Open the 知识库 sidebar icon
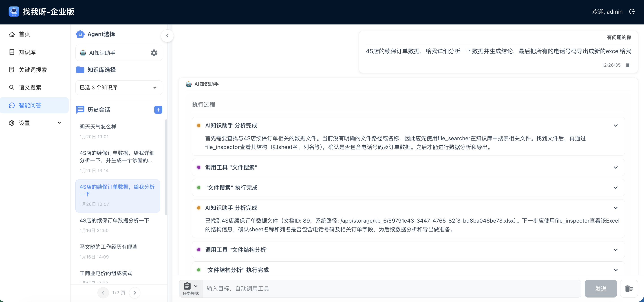This screenshot has height=302, width=644. pyautogui.click(x=12, y=52)
